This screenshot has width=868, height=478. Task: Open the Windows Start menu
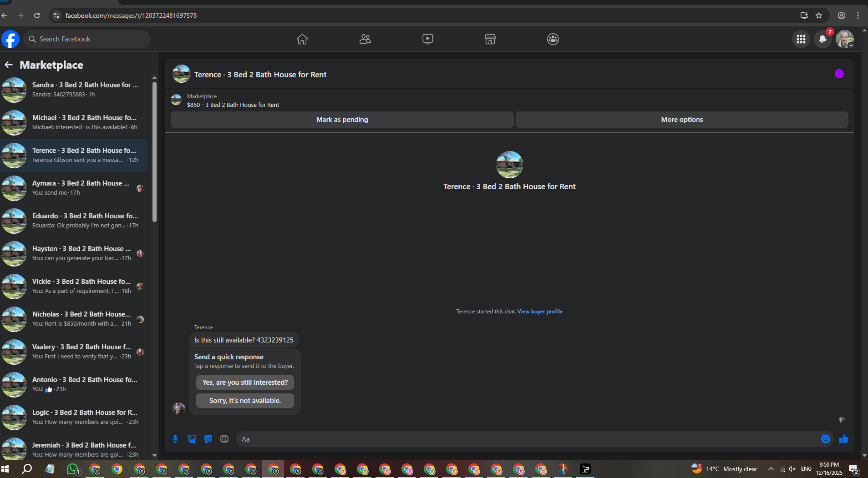[x=5, y=469]
